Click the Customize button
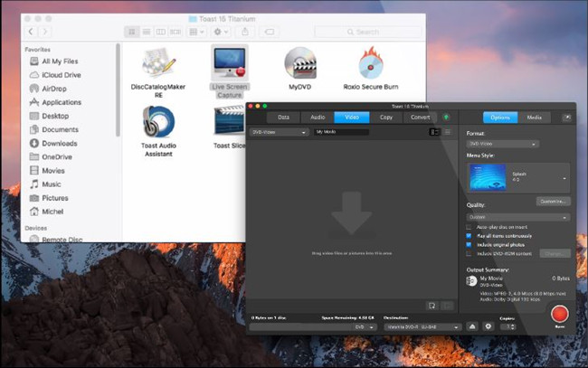Screen dimensions: 588x368 pyautogui.click(x=552, y=201)
